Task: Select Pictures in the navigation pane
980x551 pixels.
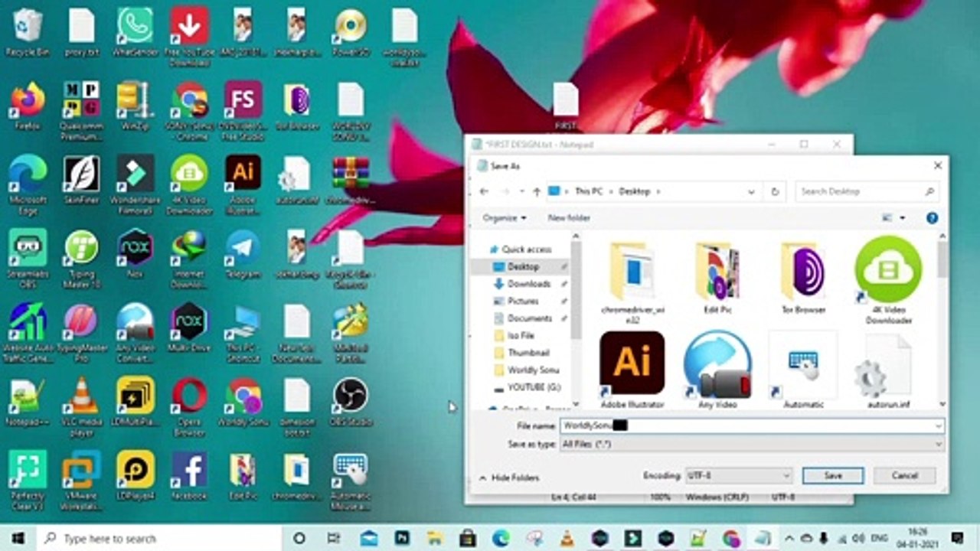Action: [x=523, y=301]
